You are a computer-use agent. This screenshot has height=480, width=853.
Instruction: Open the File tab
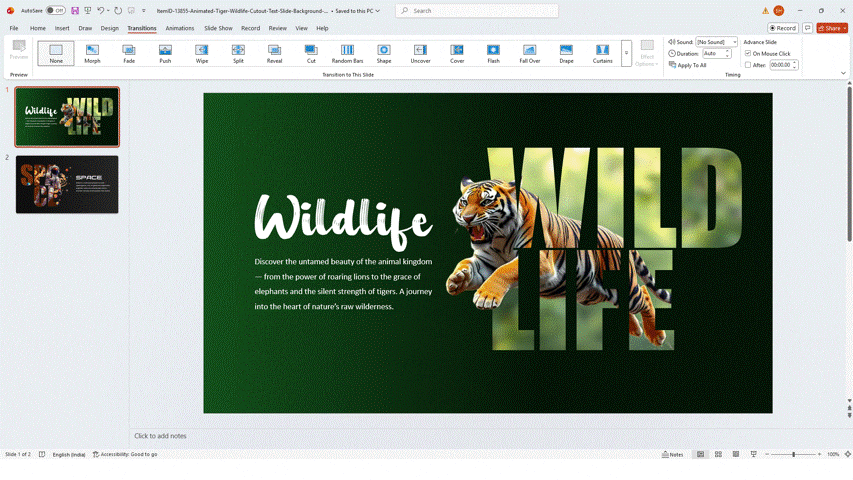[x=14, y=28]
